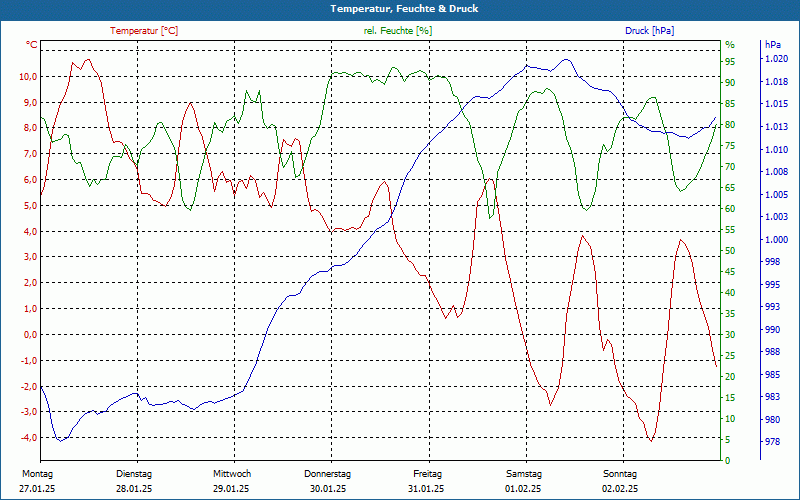Click the '990' pressure axis value
Screen dimensions: 800x500
click(773, 330)
